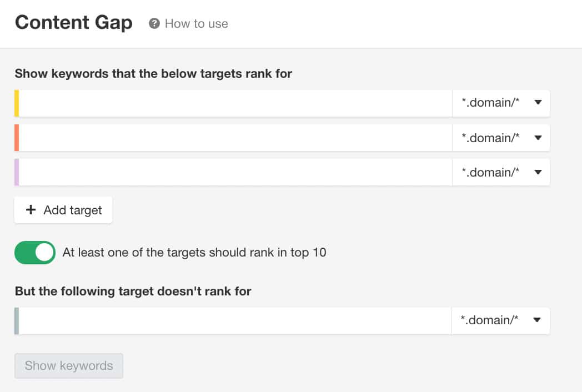This screenshot has height=392, width=582.
Task: Open the How to use link
Action: (197, 24)
